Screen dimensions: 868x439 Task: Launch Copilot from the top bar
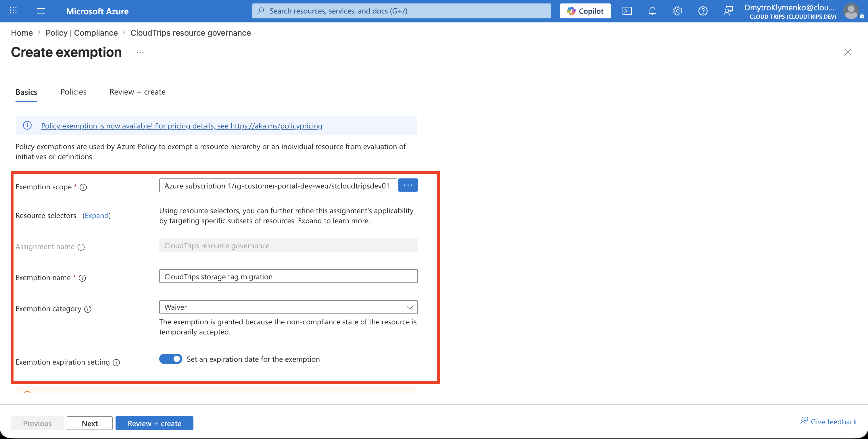585,11
